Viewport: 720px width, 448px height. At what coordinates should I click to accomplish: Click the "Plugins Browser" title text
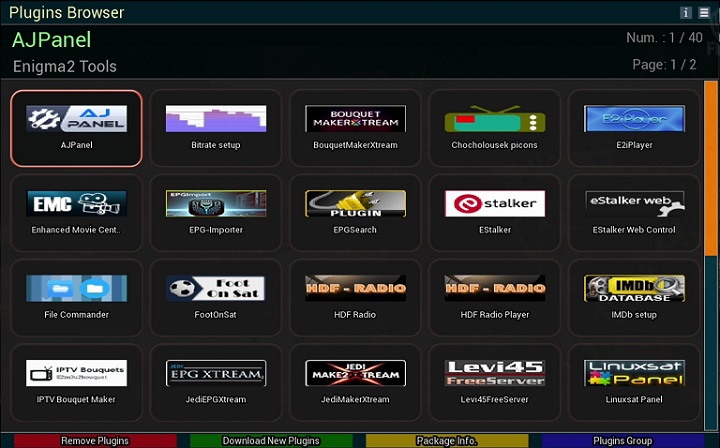[x=67, y=13]
